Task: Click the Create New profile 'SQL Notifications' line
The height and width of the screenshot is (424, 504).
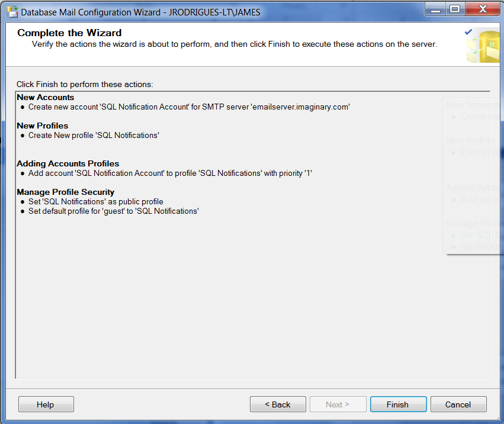Action: (94, 135)
